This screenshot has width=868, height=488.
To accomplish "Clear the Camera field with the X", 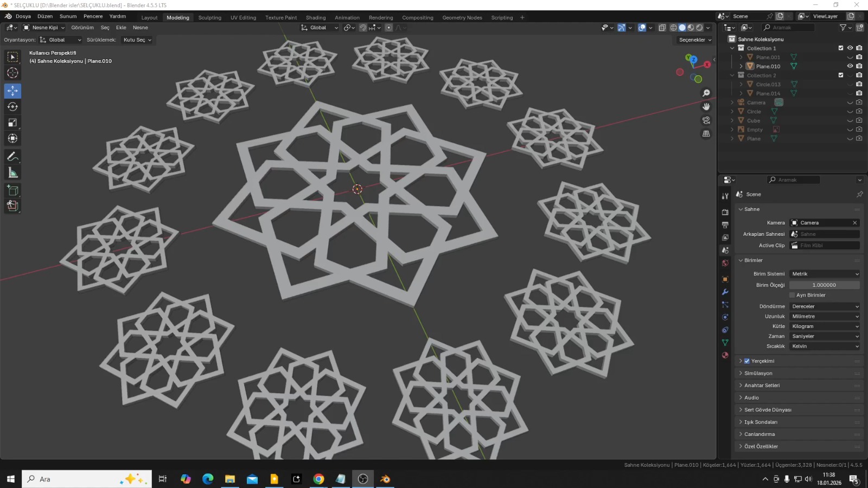I will click(x=854, y=222).
